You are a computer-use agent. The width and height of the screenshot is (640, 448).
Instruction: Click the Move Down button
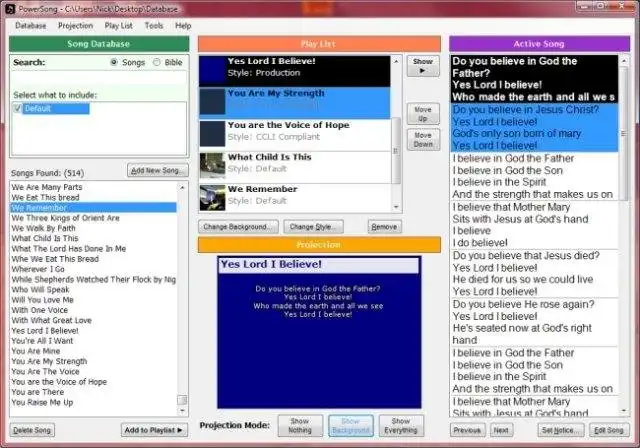tap(423, 140)
